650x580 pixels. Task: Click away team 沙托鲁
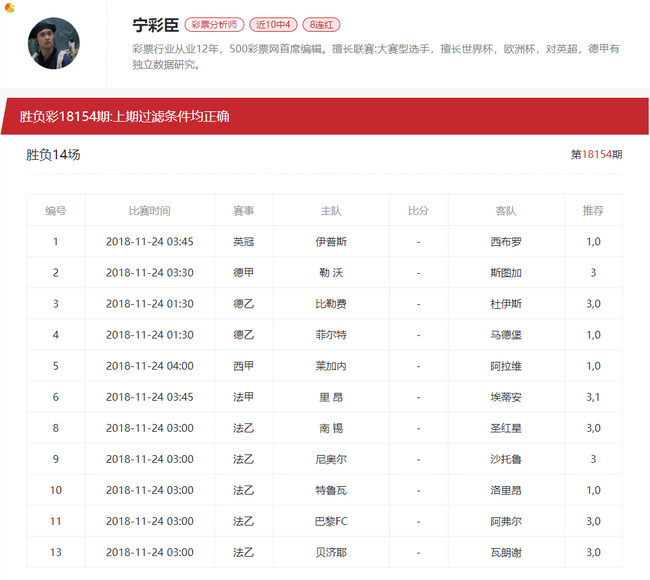point(506,459)
